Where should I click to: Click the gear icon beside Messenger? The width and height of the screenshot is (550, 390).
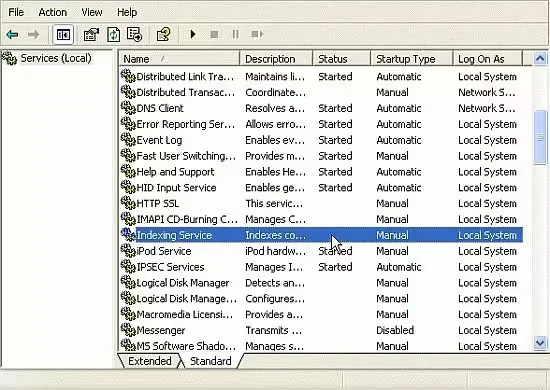[x=128, y=330]
